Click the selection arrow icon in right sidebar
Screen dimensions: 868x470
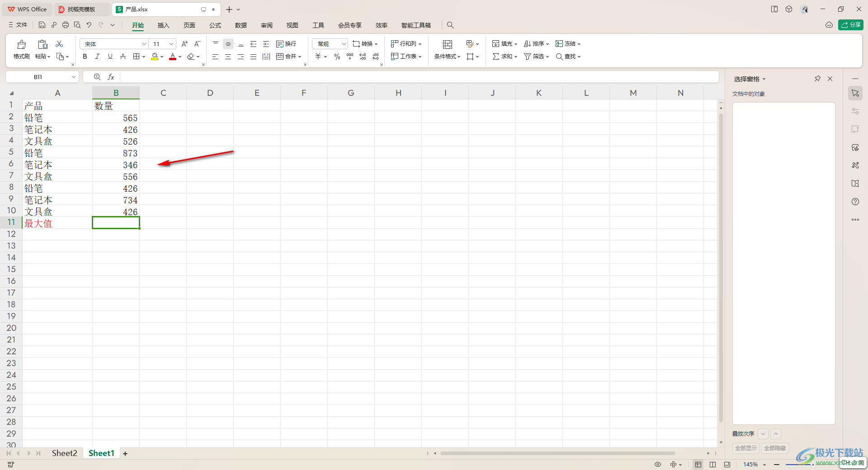click(x=855, y=93)
